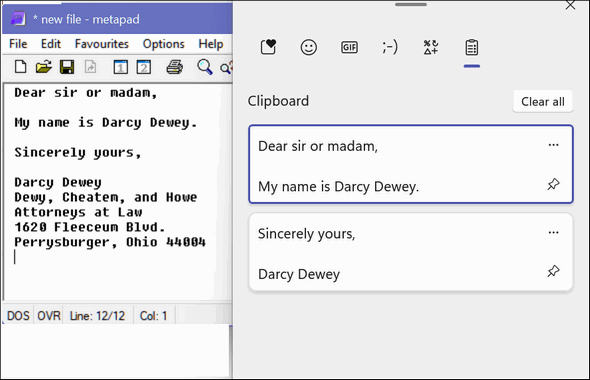Paste the 'Dear sir or madam' clipboard entry
The width and height of the screenshot is (590, 380).
pos(411,164)
